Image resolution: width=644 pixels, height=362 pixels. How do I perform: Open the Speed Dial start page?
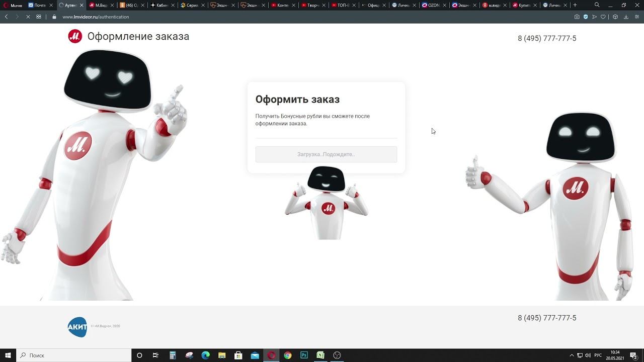(x=39, y=17)
